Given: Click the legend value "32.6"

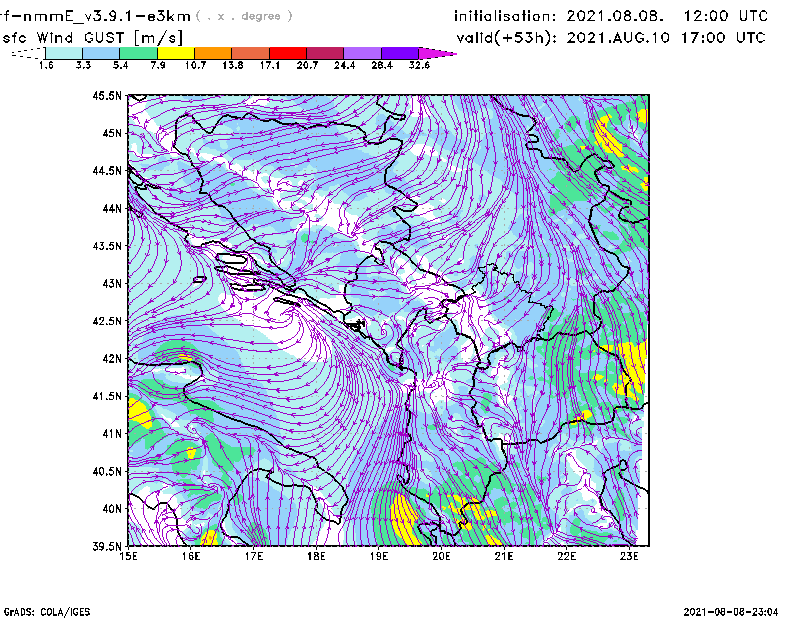Looking at the screenshot, I should coord(419,65).
